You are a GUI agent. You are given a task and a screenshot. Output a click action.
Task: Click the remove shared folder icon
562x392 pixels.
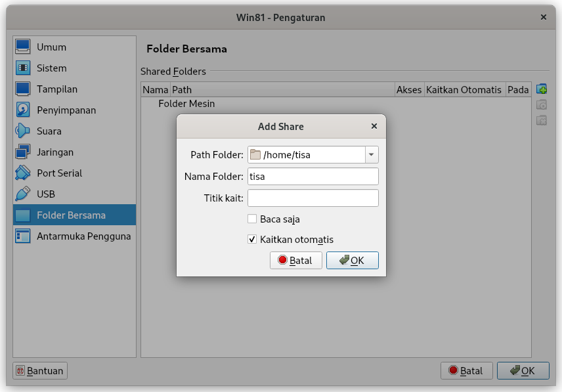(541, 120)
